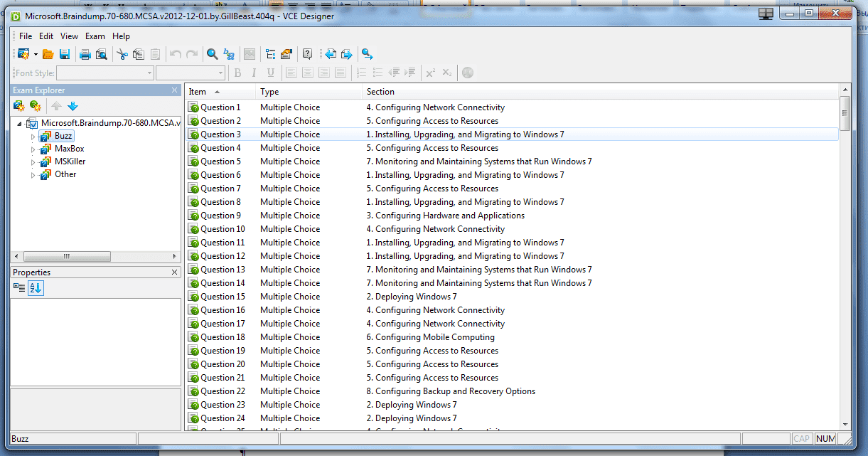Click the Copy icon in toolbar
Viewport: 868px width, 456px height.
[139, 54]
